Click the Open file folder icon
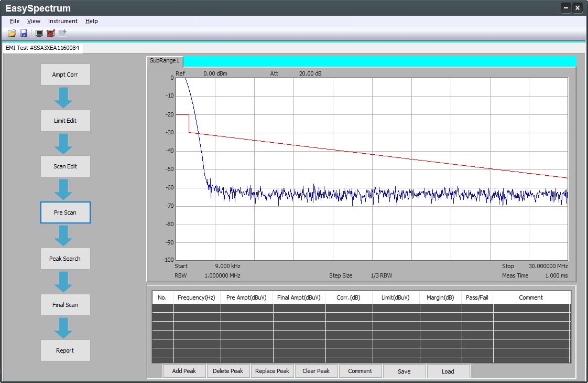Screen dimensions: 588x383 tap(12, 33)
